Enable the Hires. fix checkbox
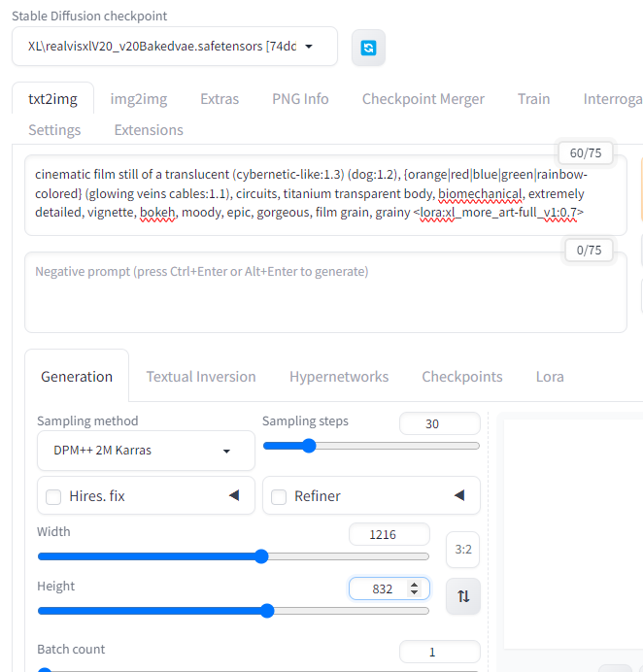643x672 pixels. (53, 497)
